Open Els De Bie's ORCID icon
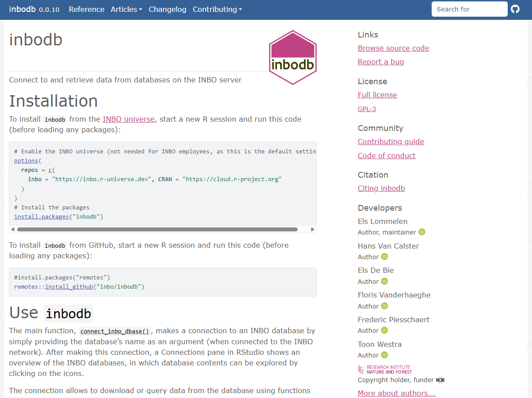532x398 pixels. 384,281
